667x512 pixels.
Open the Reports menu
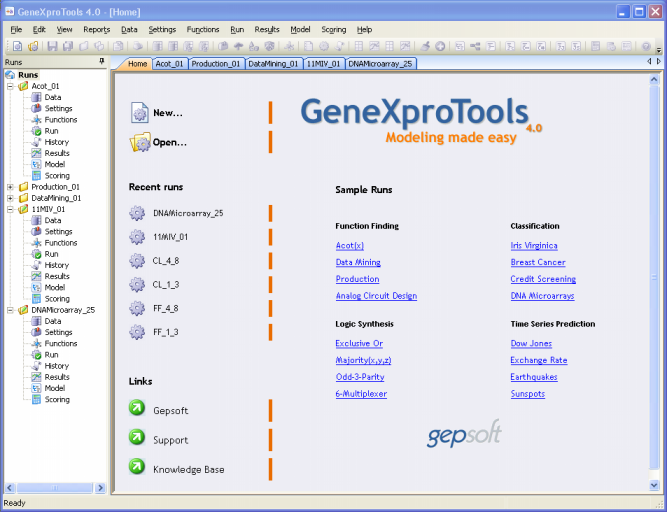(x=97, y=29)
